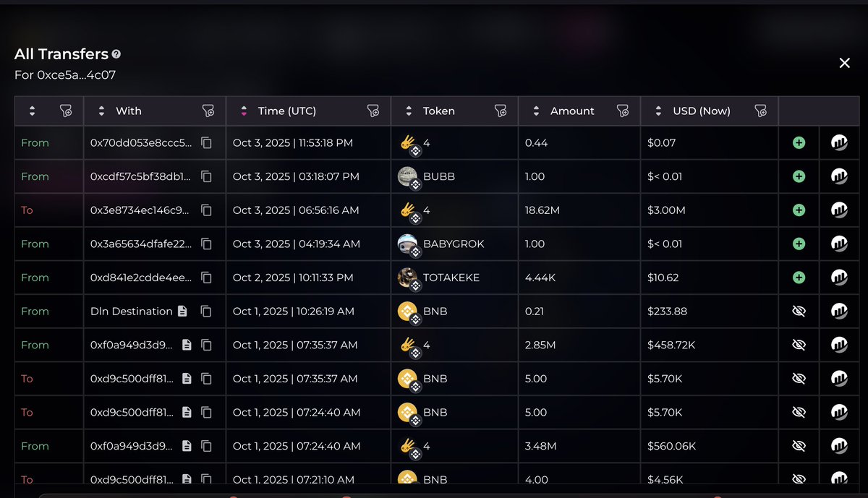Open address 0x3a65634dfafe22 link
The height and width of the screenshot is (498, 868).
tap(142, 244)
